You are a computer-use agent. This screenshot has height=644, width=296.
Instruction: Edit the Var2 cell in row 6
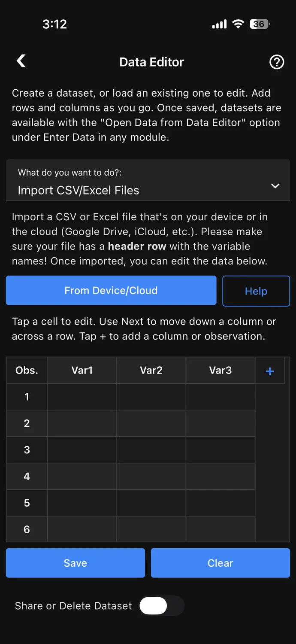point(151,529)
